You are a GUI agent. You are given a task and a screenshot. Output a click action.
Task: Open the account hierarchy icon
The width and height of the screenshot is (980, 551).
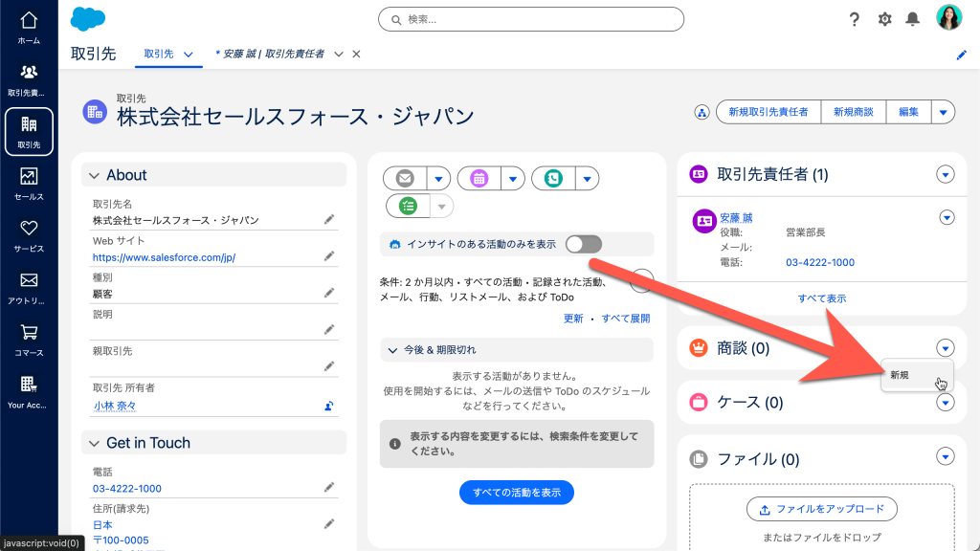[x=702, y=113]
